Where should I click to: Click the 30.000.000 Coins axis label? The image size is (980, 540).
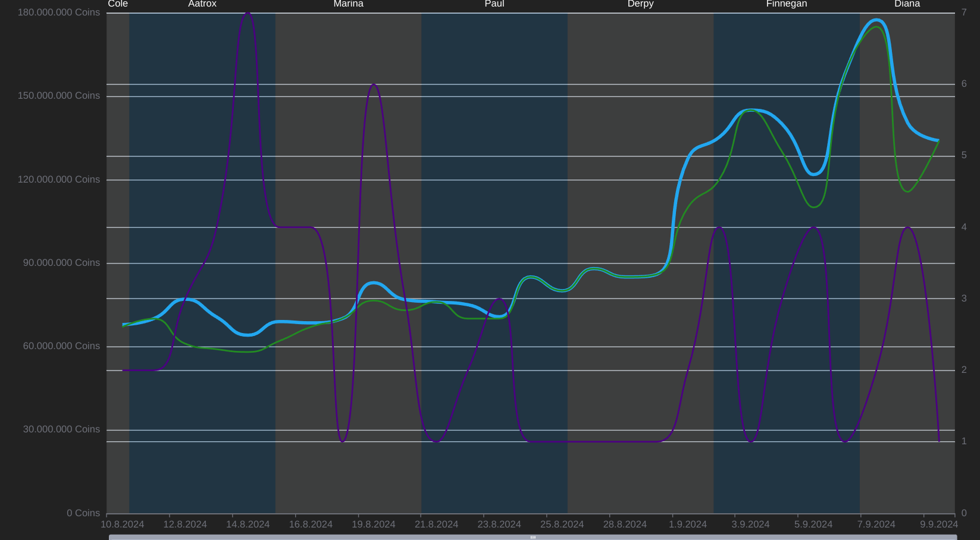(x=61, y=429)
